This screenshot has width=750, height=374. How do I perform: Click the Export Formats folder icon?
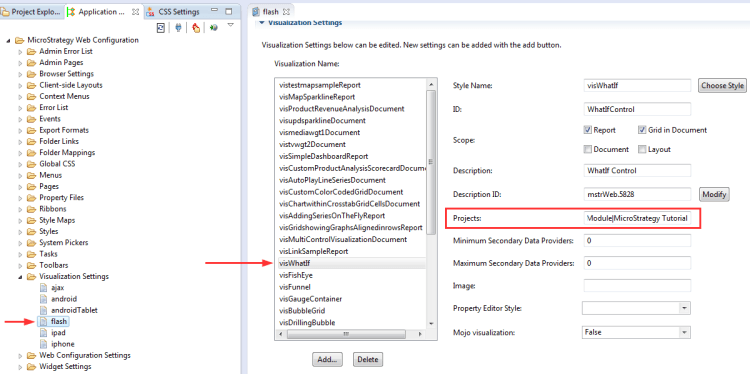pyautogui.click(x=32, y=130)
